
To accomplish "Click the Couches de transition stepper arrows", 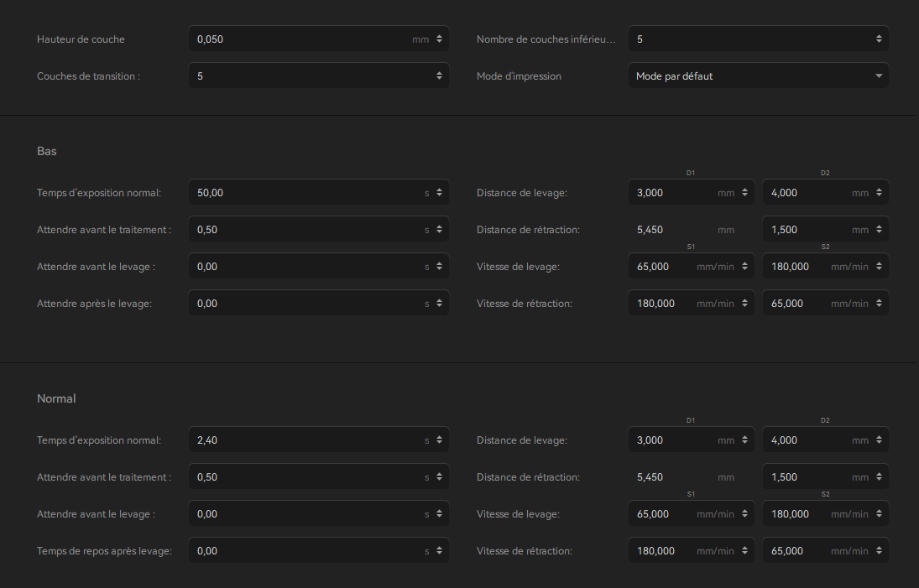I will click(439, 76).
